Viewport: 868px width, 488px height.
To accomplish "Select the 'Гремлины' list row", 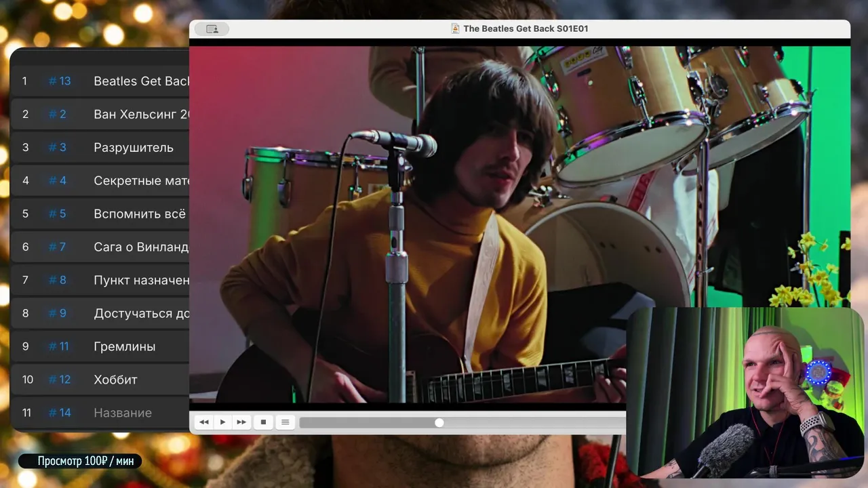I will [100, 346].
